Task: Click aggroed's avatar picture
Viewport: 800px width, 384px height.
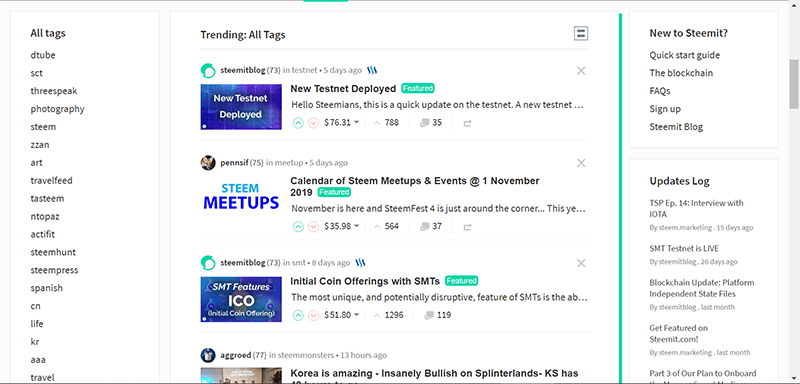Action: point(208,355)
